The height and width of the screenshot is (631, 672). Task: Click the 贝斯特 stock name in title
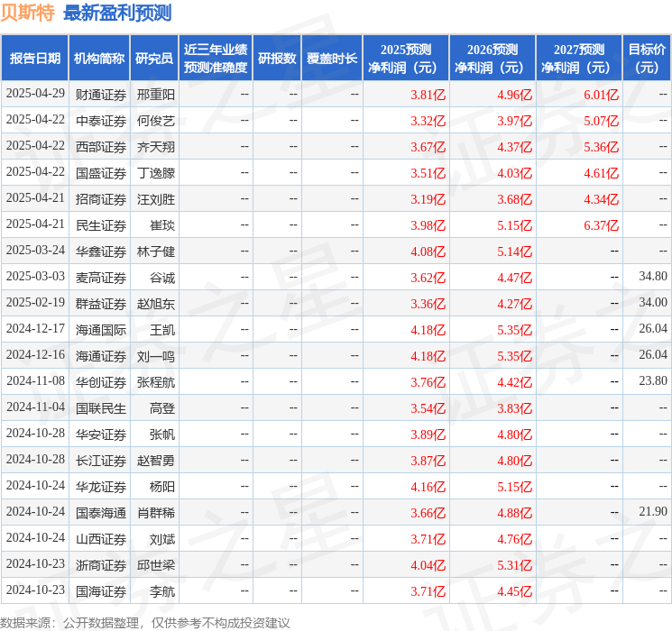(x=27, y=13)
